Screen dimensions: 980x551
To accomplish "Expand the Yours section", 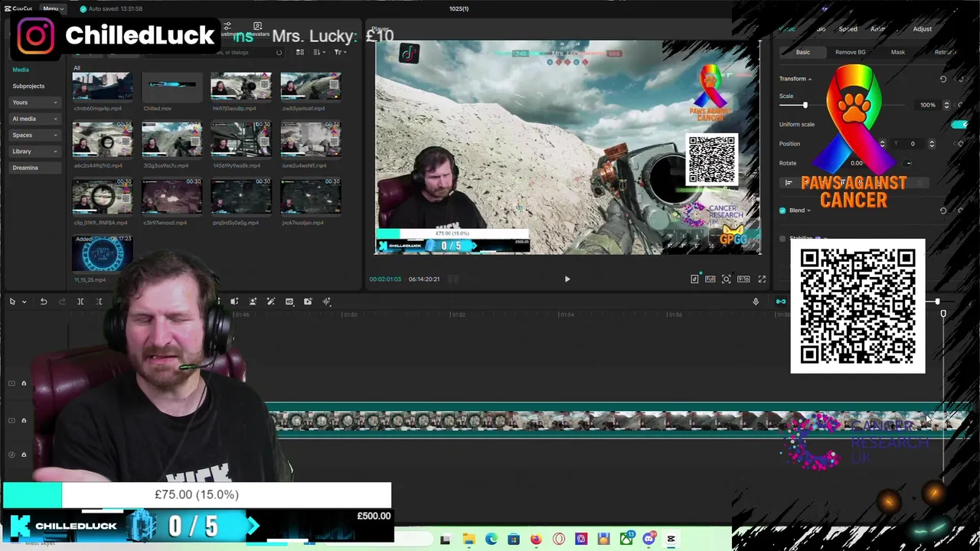I will pos(35,103).
